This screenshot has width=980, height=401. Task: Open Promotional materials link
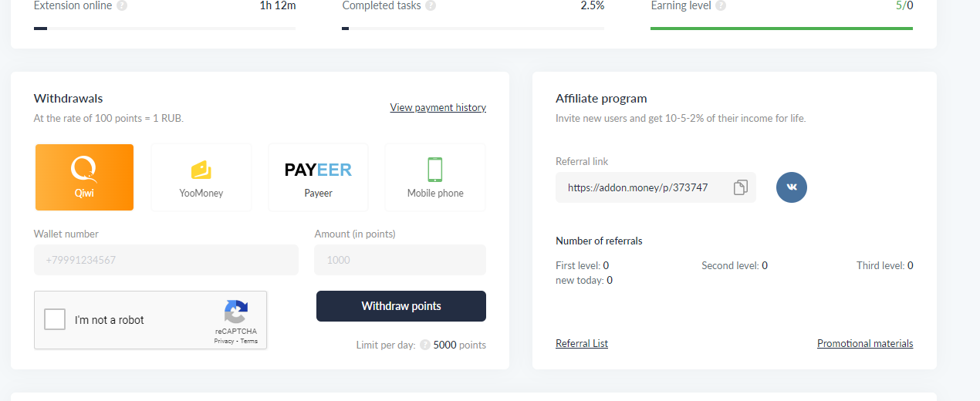864,343
